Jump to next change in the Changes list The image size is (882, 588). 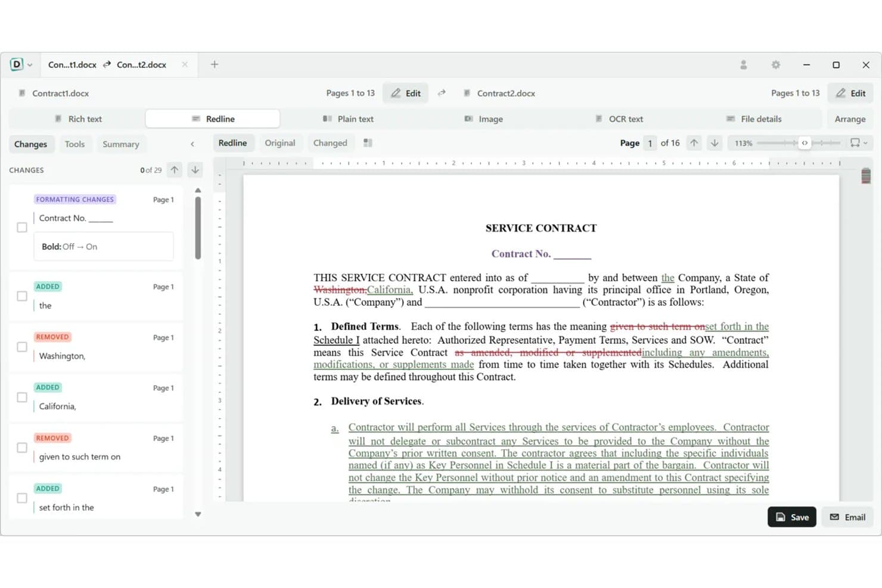195,170
